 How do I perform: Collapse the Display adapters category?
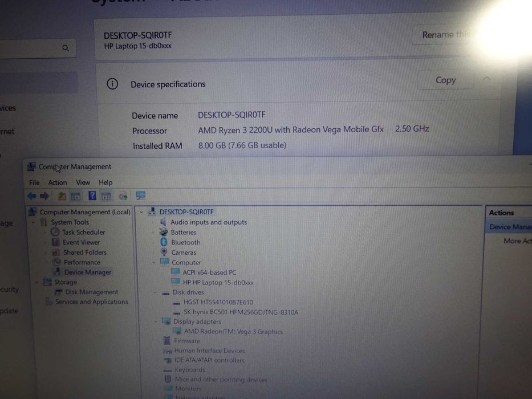[x=156, y=321]
